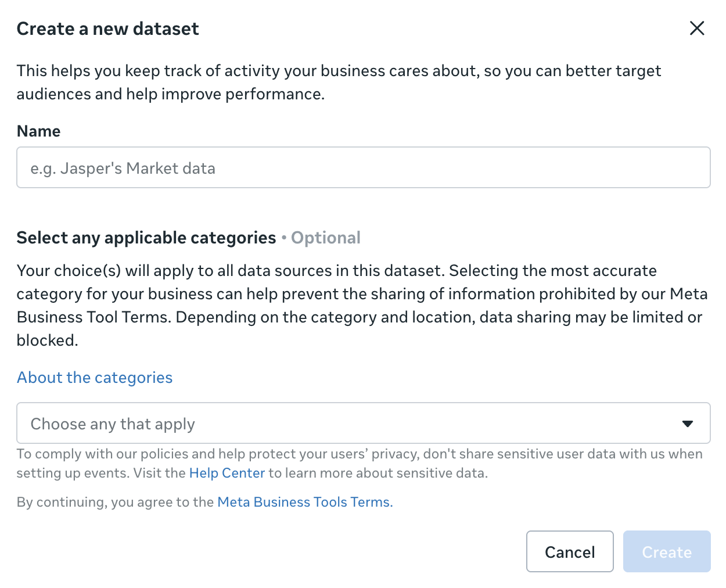
Task: Open the Help Center link
Action: pos(227,473)
